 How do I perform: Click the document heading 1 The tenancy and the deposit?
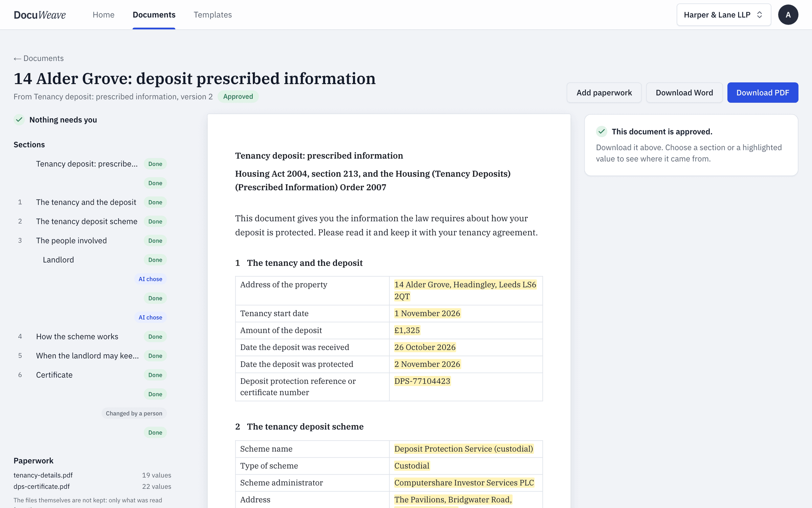click(299, 263)
